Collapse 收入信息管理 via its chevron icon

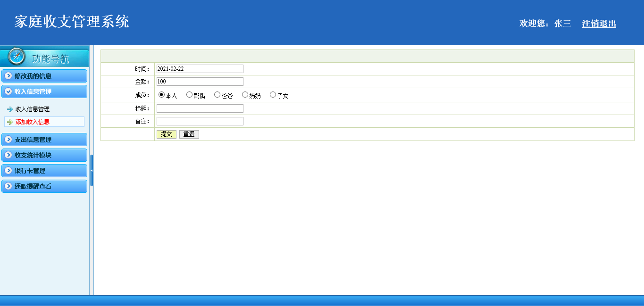(x=8, y=91)
